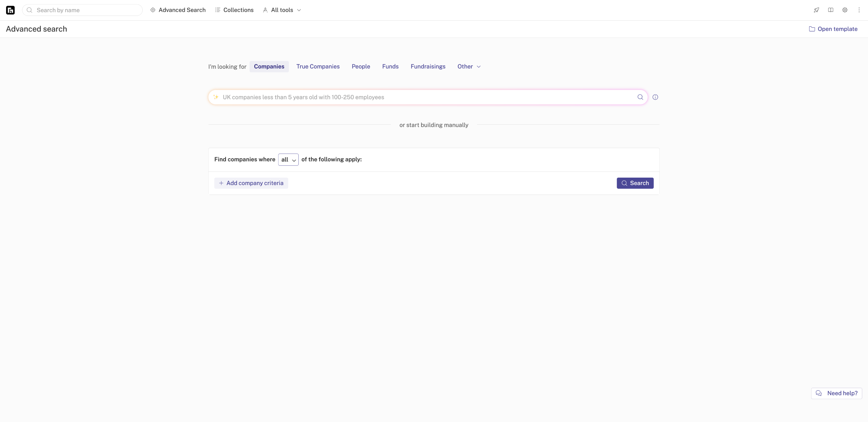The height and width of the screenshot is (422, 868).
Task: Open the 'all' match condition dropdown
Action: tap(288, 160)
